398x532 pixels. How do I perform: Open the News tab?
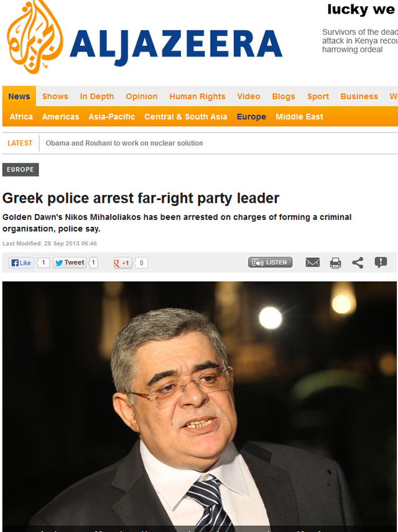coord(19,96)
